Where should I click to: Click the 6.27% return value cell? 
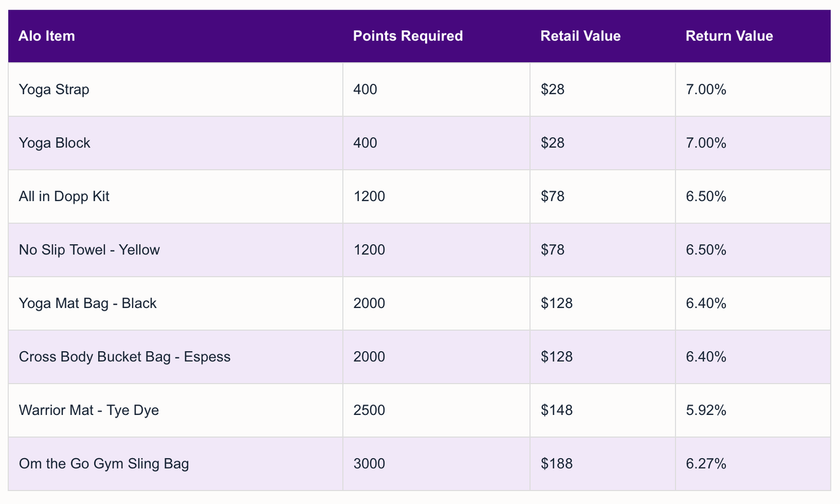[706, 464]
